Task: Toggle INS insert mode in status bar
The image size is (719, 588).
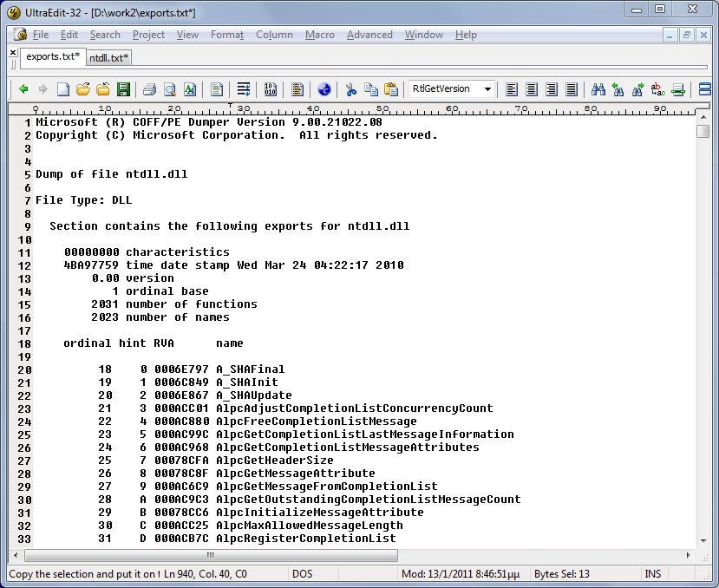Action: click(652, 574)
